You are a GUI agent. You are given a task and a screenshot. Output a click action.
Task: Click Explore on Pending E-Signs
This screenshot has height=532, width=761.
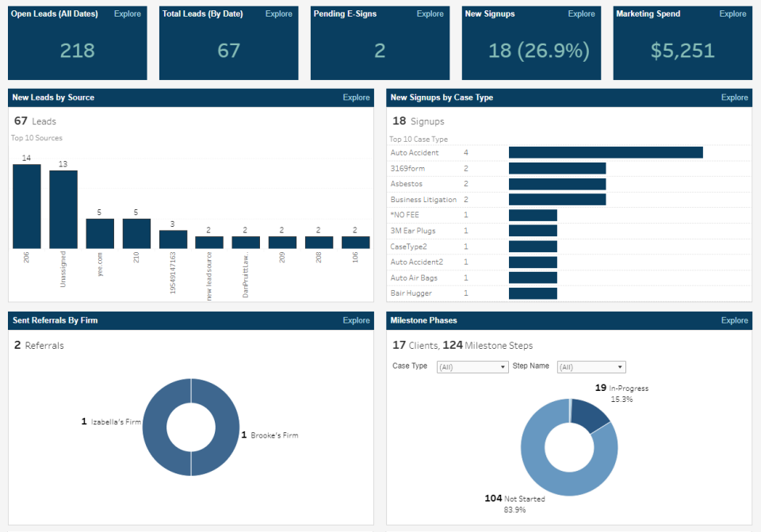[x=430, y=13]
